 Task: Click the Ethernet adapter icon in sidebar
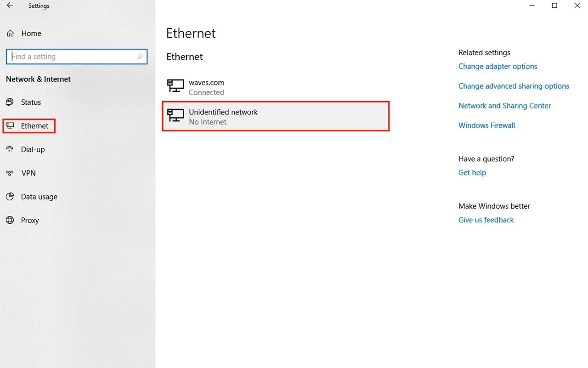pos(10,125)
